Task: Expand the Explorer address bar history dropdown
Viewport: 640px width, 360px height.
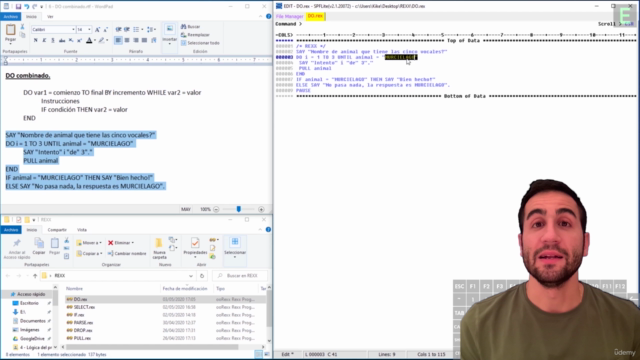Action: click(x=191, y=276)
